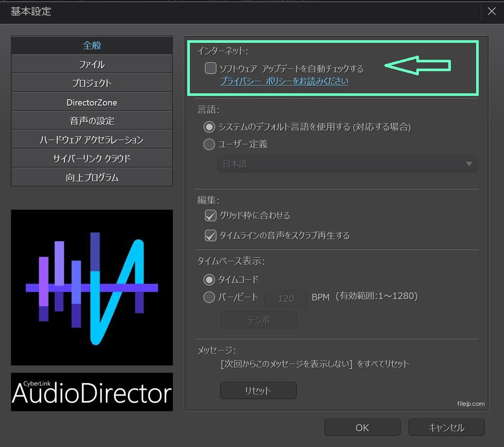This screenshot has width=504, height=447.
Task: Click the キャンセル button
Action: coord(446,427)
